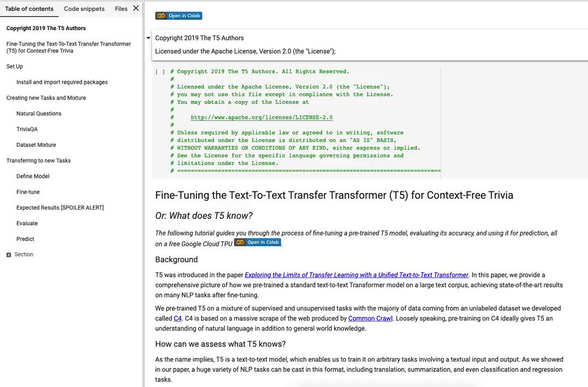Screen dimensions: 588x387
Task: Go to Creating new Tasks and Mixture
Action: 46,98
